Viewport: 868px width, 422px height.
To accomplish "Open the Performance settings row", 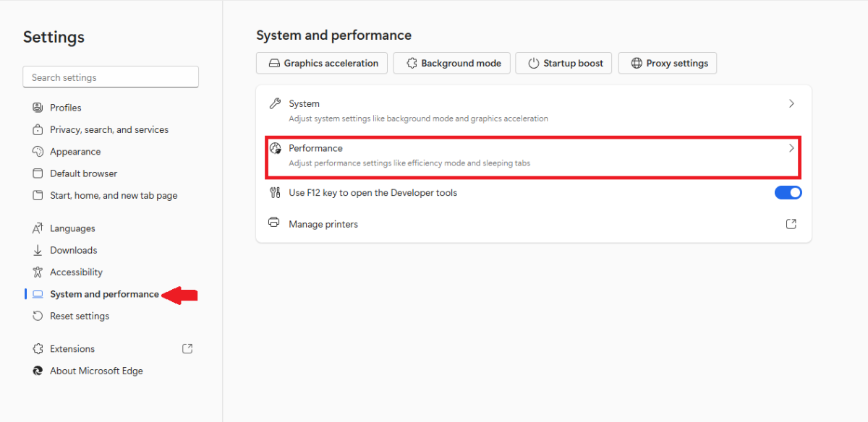I will [x=533, y=155].
